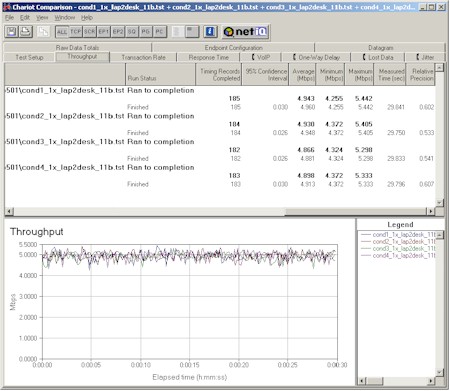450x391 pixels.
Task: Open the One-Way Delay tab
Action: click(316, 57)
